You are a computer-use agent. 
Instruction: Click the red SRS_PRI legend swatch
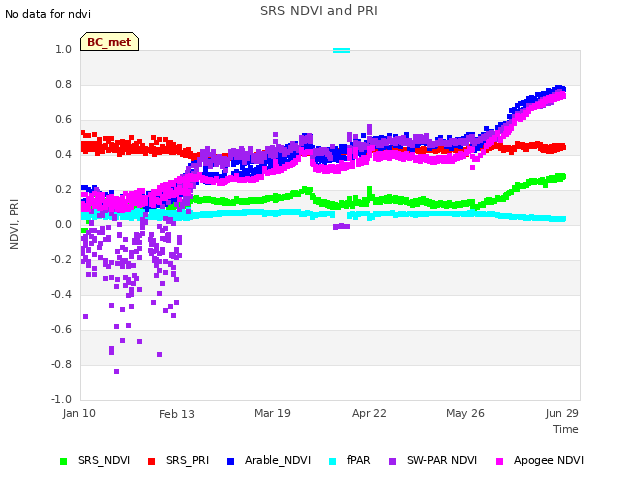[x=151, y=461]
